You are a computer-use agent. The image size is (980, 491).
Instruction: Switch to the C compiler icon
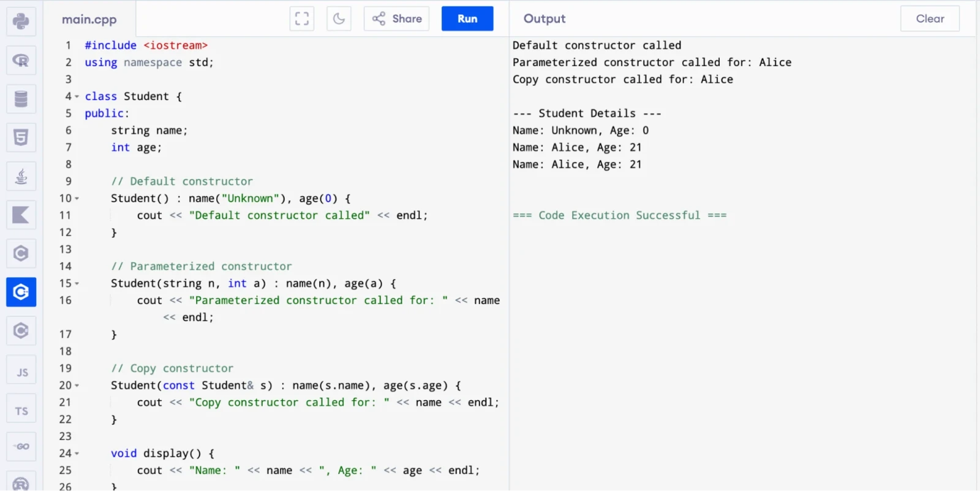coord(21,253)
